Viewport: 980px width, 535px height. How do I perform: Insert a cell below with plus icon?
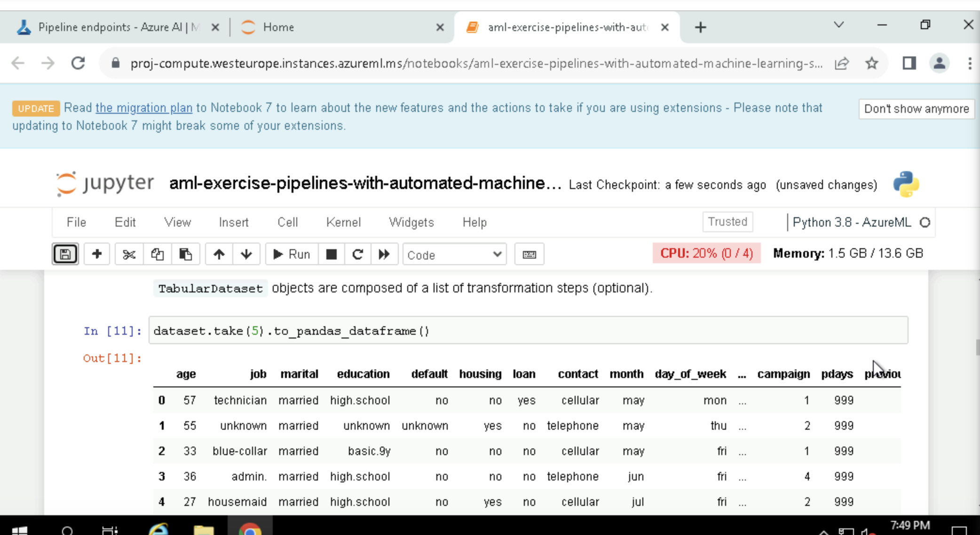(x=97, y=254)
